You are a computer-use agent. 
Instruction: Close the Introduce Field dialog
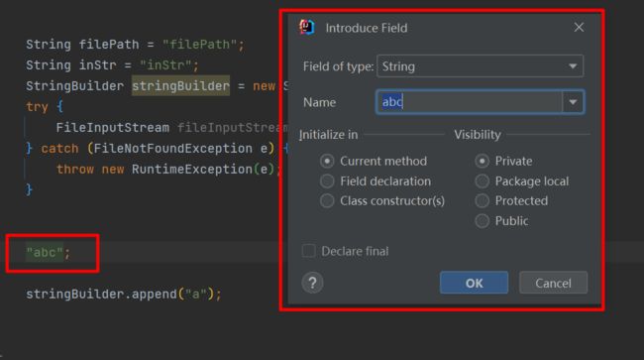(579, 28)
